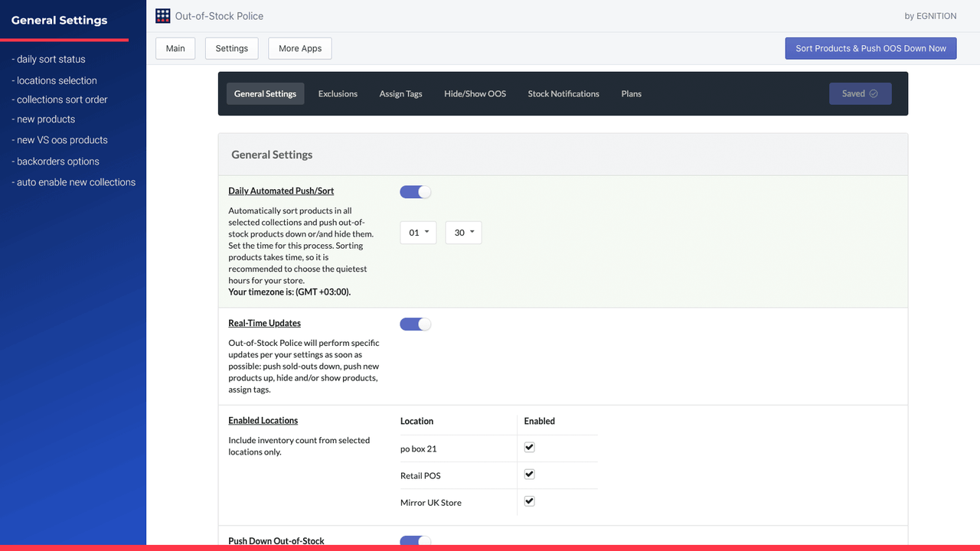Viewport: 980px width, 551px height.
Task: Switch to the General Settings tab
Action: 265,93
